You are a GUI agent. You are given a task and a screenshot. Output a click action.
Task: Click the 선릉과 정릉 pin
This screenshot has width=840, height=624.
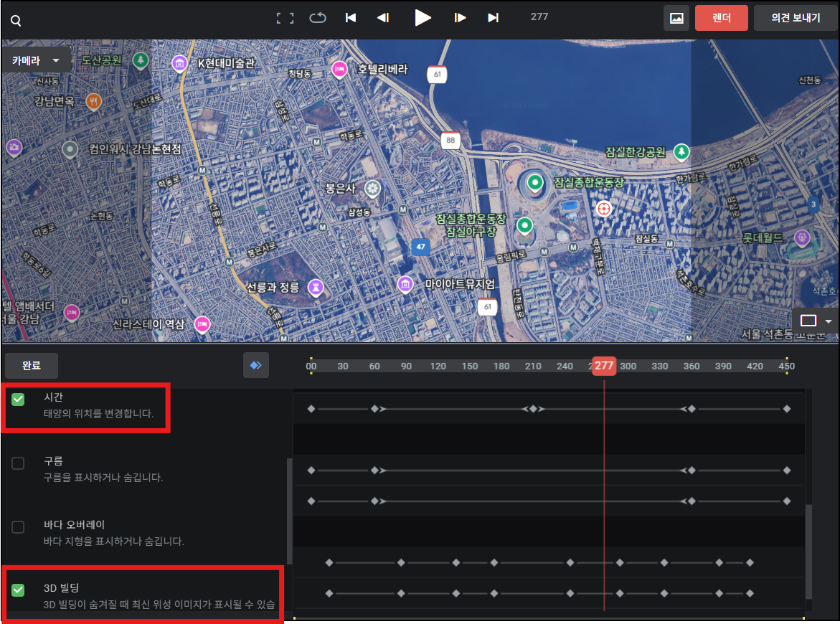[316, 288]
